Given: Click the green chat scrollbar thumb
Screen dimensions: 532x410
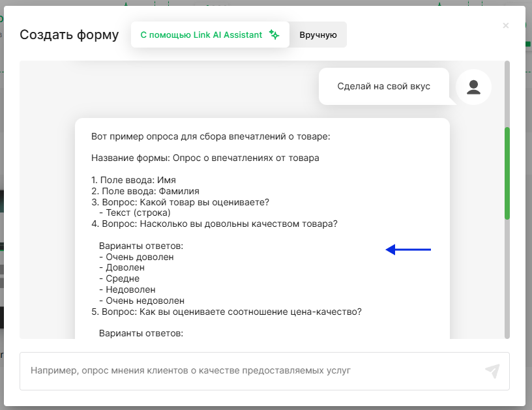Looking at the screenshot, I should coord(507,173).
